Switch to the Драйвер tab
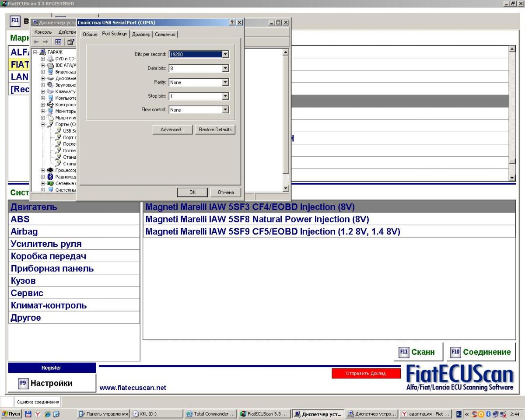Screen dimensions: 525x420 [x=141, y=35]
